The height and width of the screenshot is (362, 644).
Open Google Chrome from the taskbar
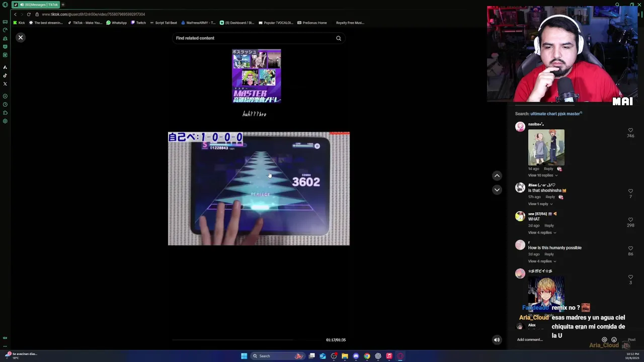click(367, 356)
